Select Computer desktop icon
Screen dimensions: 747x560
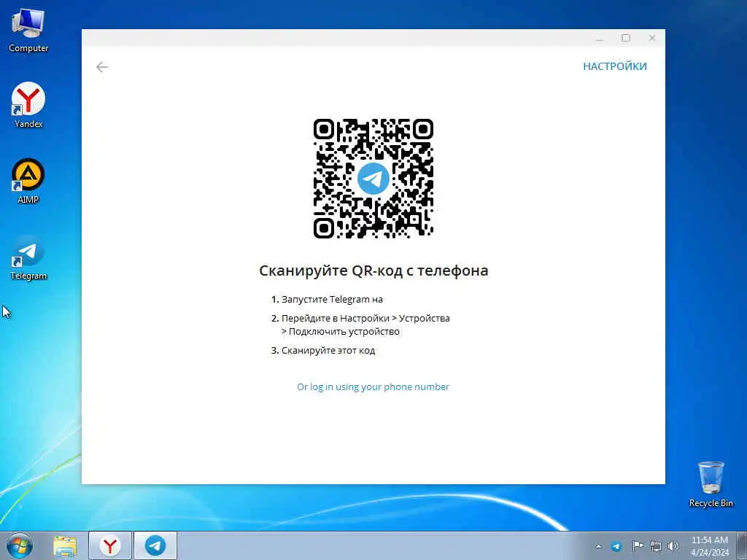tap(28, 31)
